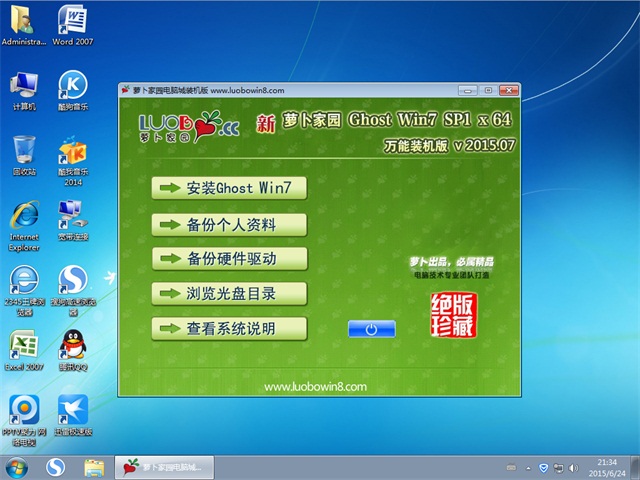
Task: Open the Word 2007 desktop shortcut
Action: [x=73, y=24]
